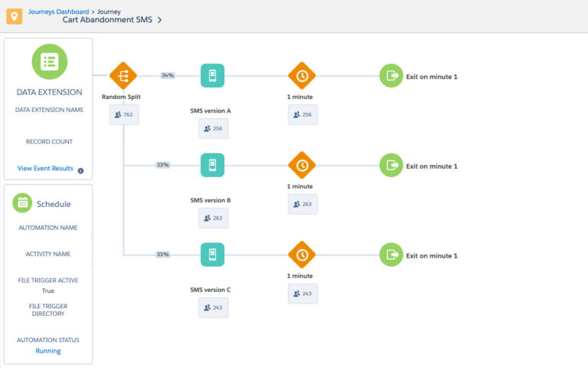This screenshot has height=368, width=588.
Task: Open View Event Results link
Action: pos(45,169)
